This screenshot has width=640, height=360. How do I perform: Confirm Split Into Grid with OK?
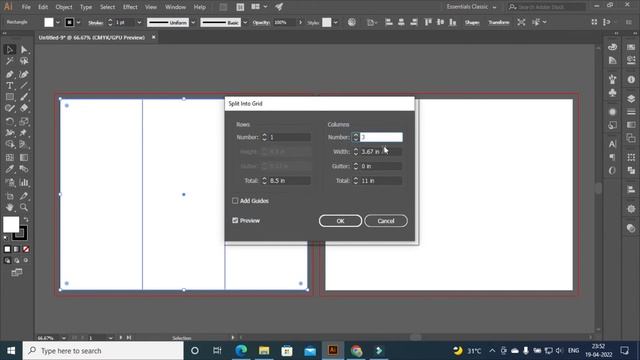pyautogui.click(x=340, y=221)
